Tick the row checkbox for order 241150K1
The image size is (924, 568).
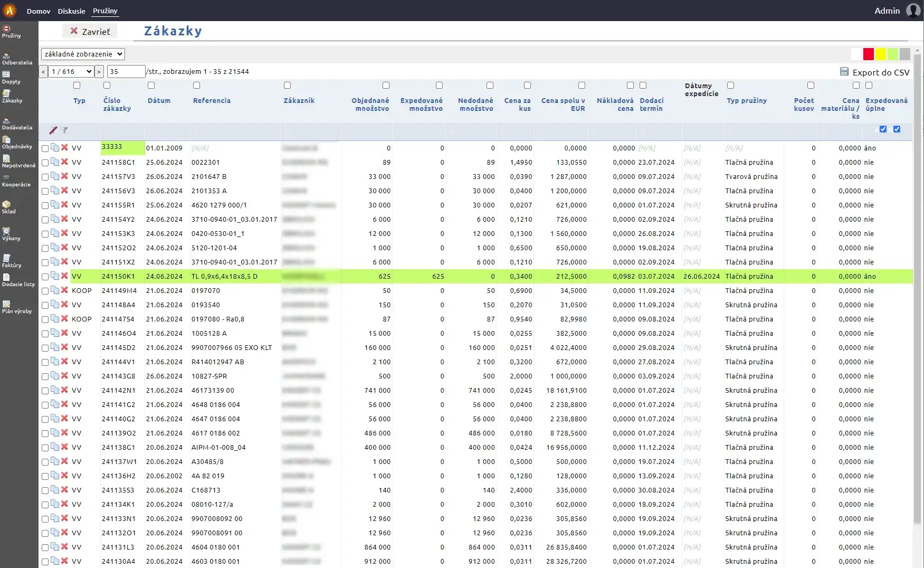[45, 277]
